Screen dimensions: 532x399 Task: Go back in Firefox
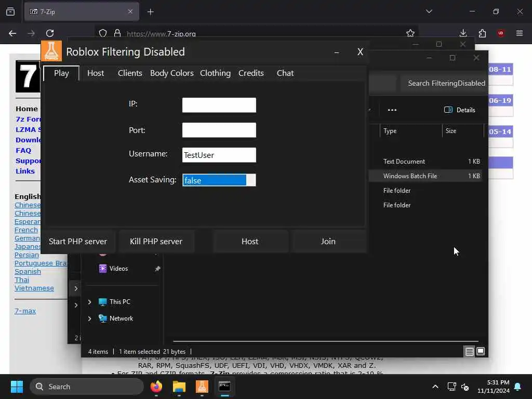pos(12,33)
